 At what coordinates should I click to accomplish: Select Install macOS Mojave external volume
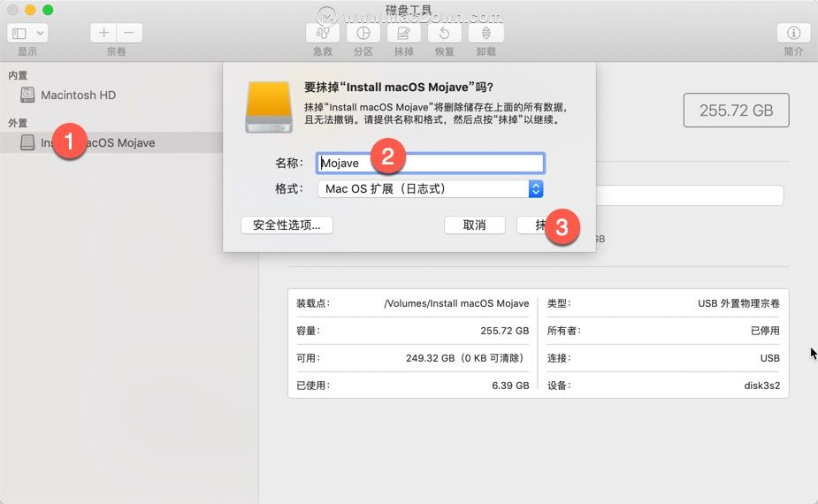point(111,142)
